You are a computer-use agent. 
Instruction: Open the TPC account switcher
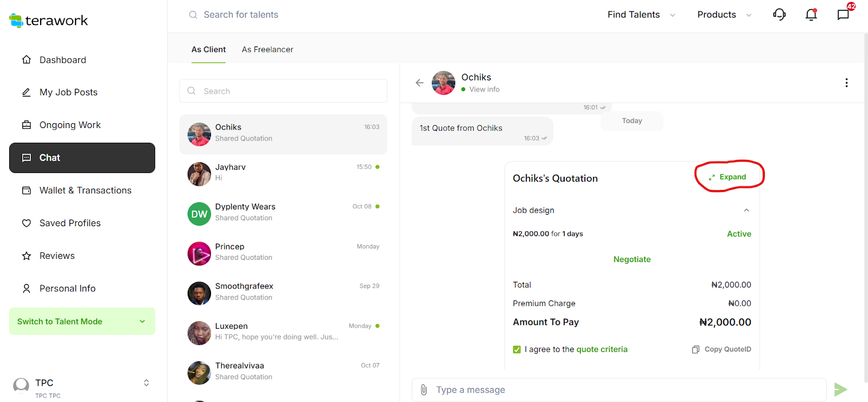[x=146, y=383]
